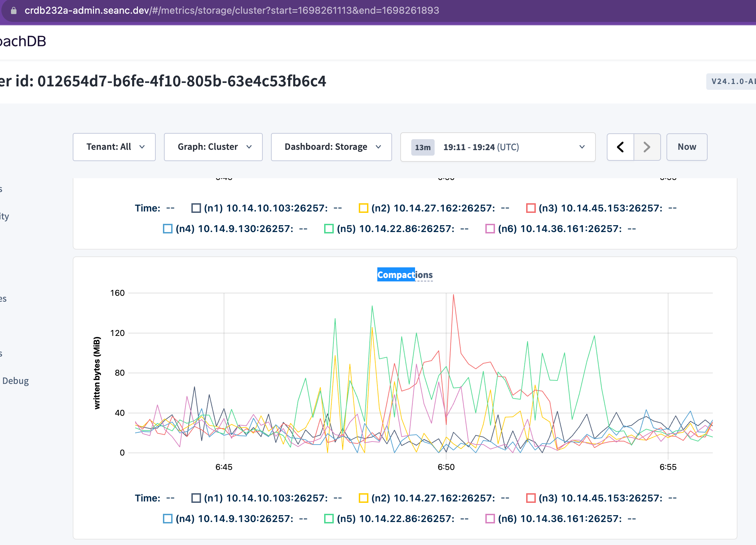Click the Now button to jump to current time

pyautogui.click(x=686, y=147)
